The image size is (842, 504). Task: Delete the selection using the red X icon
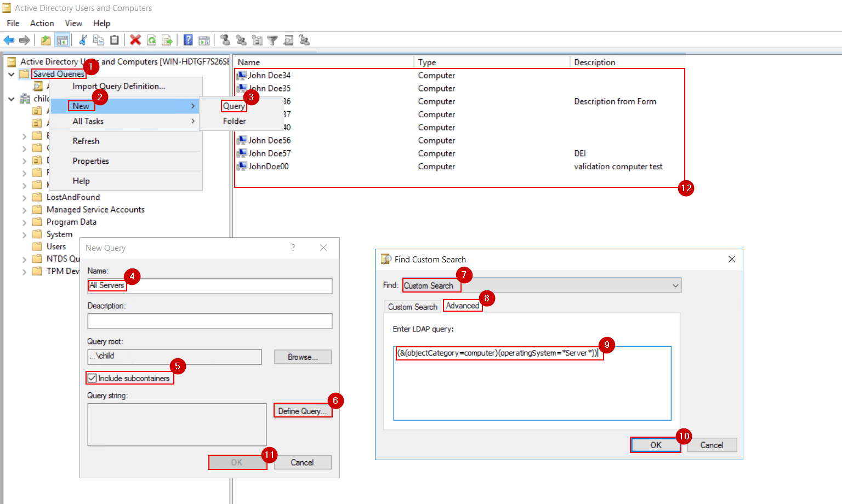[136, 39]
